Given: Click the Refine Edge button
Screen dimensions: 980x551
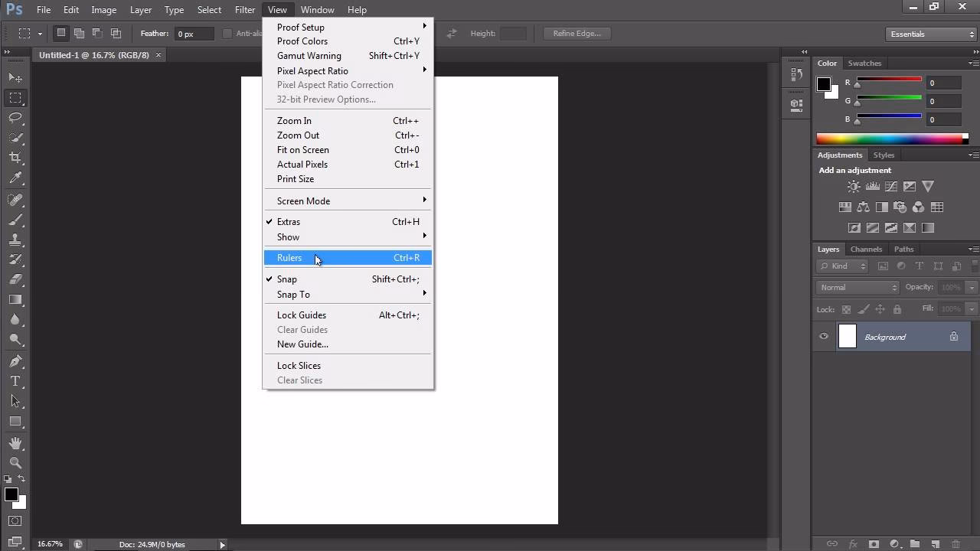Looking at the screenshot, I should pyautogui.click(x=576, y=33).
